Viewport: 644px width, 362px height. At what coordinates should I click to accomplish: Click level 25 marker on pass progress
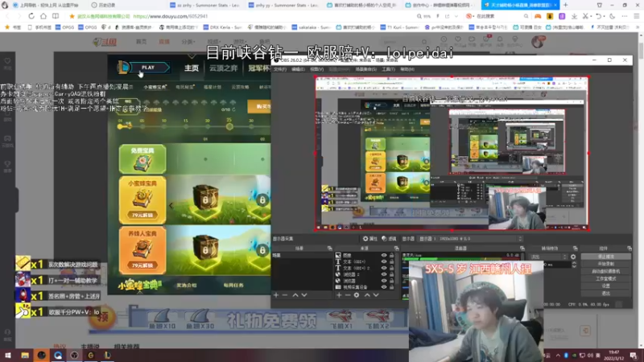(x=229, y=126)
